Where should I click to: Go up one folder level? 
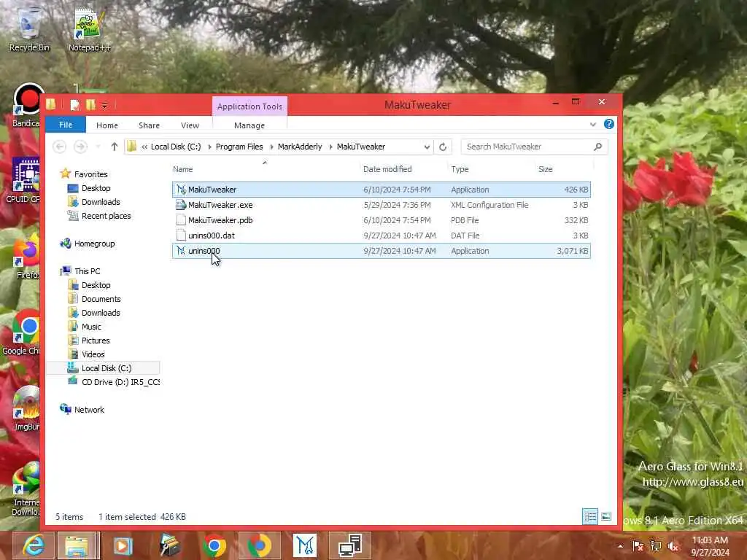(x=115, y=147)
